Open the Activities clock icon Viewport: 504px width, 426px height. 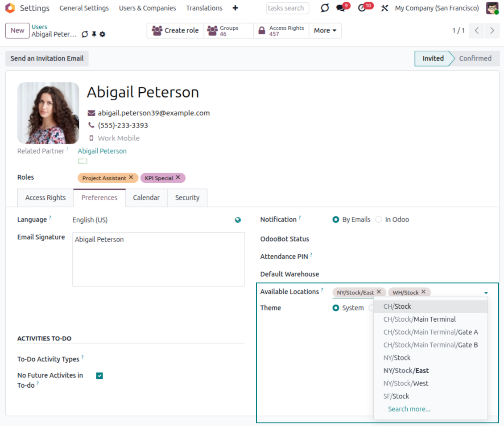click(x=363, y=8)
